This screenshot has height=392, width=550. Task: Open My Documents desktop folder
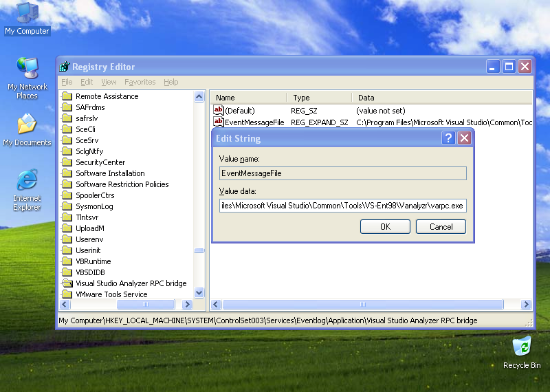[27, 126]
